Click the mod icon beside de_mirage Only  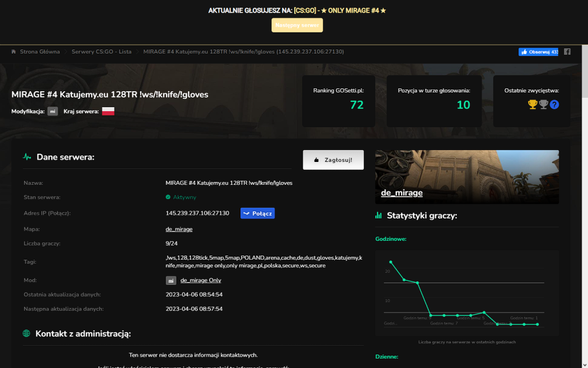click(x=171, y=280)
